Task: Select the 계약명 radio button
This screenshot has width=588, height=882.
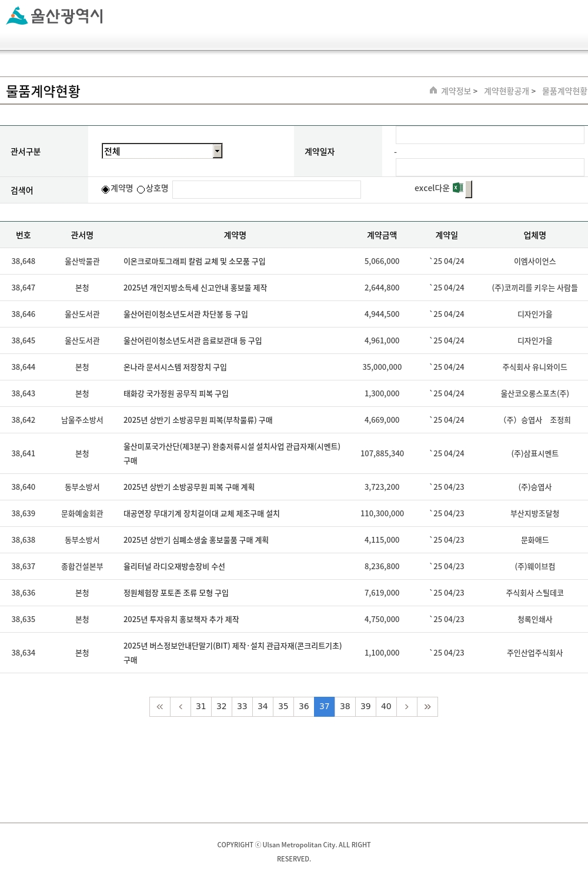Action: click(x=106, y=189)
